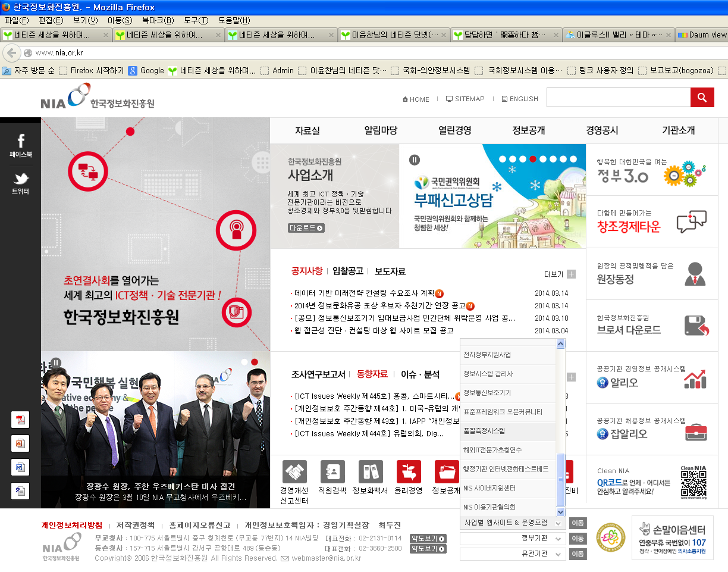This screenshot has height=572, width=728.
Task: Open 직원검색 address book icon
Action: [332, 471]
